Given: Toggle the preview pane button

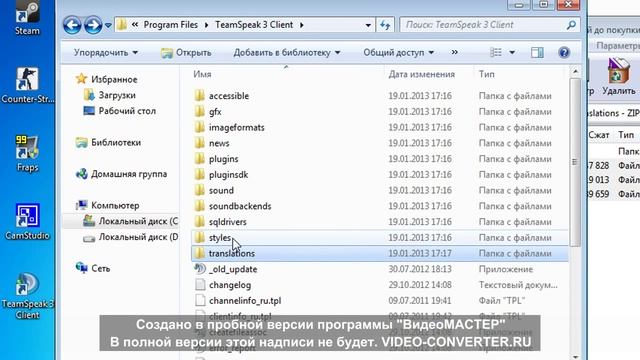Looking at the screenshot, I should pyautogui.click(x=537, y=52).
